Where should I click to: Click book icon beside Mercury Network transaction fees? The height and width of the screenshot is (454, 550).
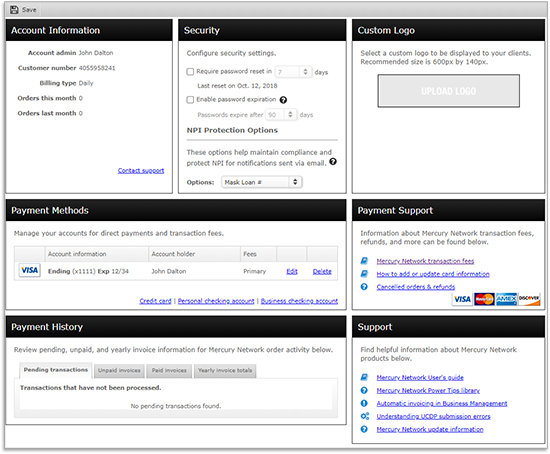pyautogui.click(x=364, y=261)
